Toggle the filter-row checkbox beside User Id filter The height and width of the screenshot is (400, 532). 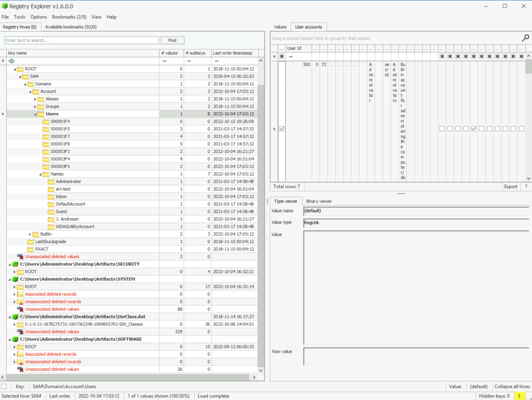(x=282, y=56)
